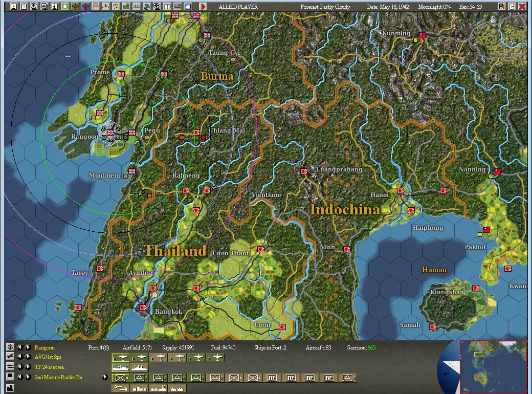Click the save game disk icon
This screenshot has width=532, height=394.
[14, 6]
